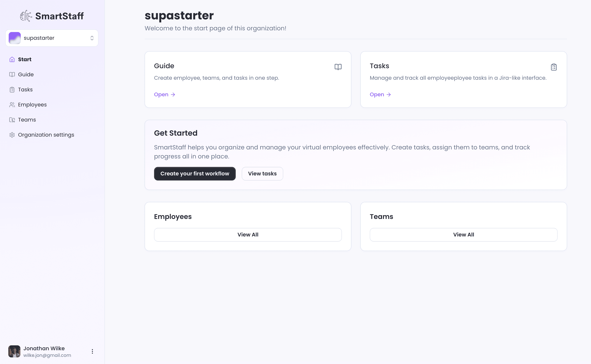Viewport: 591px width, 364px height.
Task: Click the home icon beside Start
Action: 12,60
